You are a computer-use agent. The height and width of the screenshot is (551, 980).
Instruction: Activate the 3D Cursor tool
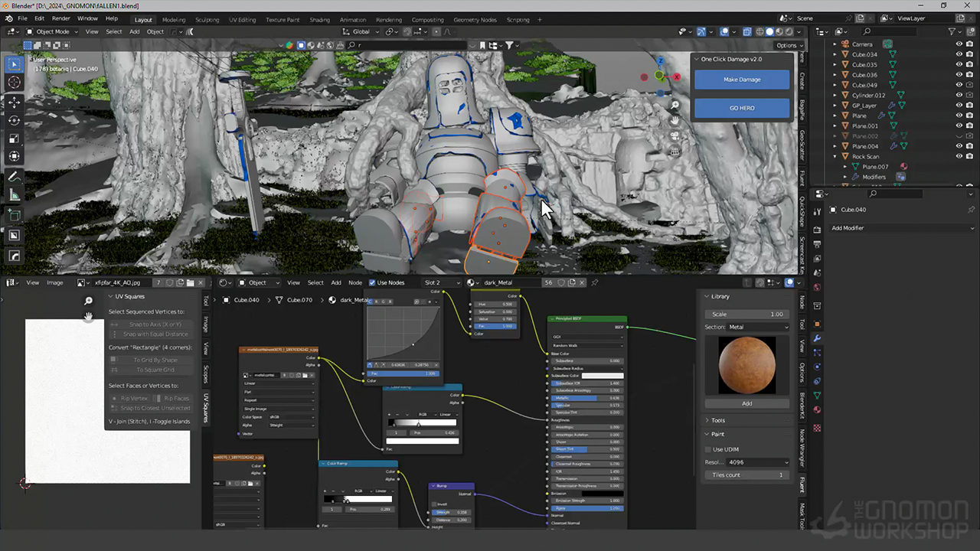pos(15,82)
